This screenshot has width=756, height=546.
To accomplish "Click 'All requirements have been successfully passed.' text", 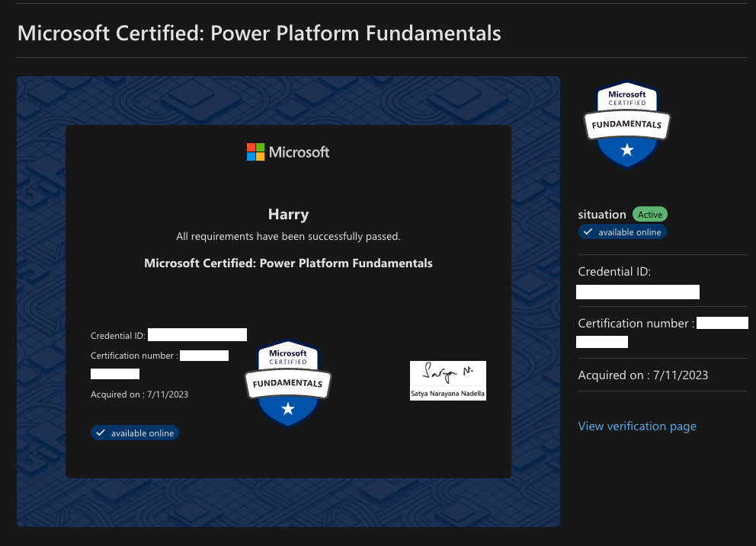I will tap(288, 236).
